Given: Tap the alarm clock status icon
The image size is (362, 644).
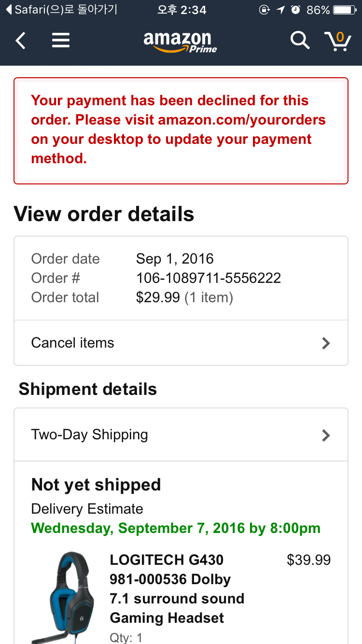Looking at the screenshot, I should point(296,10).
